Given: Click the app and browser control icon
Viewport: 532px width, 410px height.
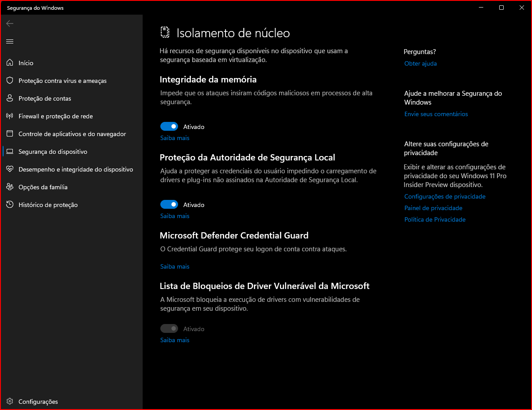Looking at the screenshot, I should tap(10, 134).
